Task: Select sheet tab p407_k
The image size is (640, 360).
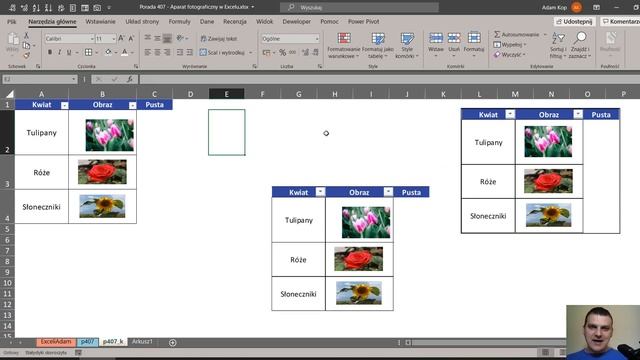Action: pos(113,342)
